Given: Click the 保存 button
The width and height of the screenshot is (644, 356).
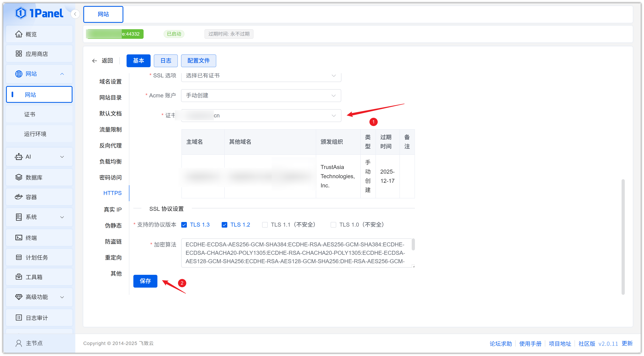Looking at the screenshot, I should (x=145, y=281).
